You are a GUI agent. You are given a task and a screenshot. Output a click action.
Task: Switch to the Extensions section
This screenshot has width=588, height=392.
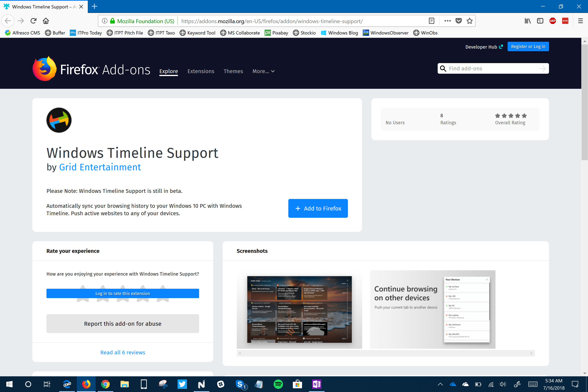point(201,71)
